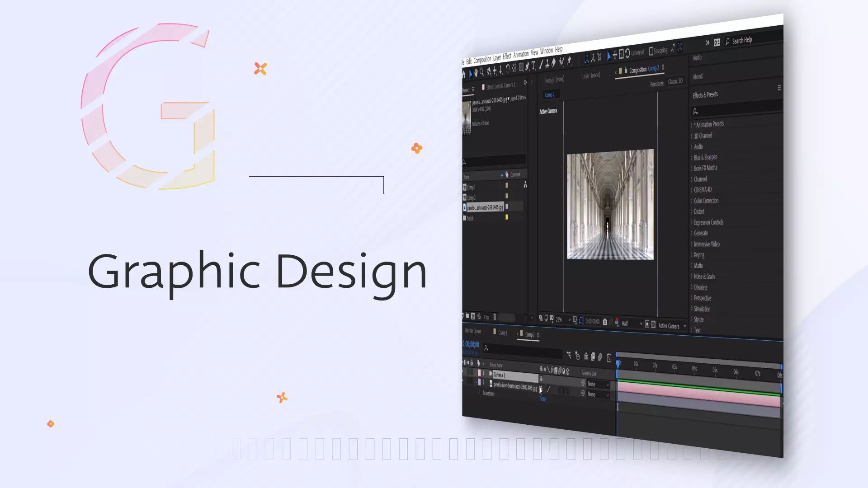Open Parent None dropdown for Camera 1
Image resolution: width=868 pixels, height=488 pixels.
pyautogui.click(x=598, y=384)
